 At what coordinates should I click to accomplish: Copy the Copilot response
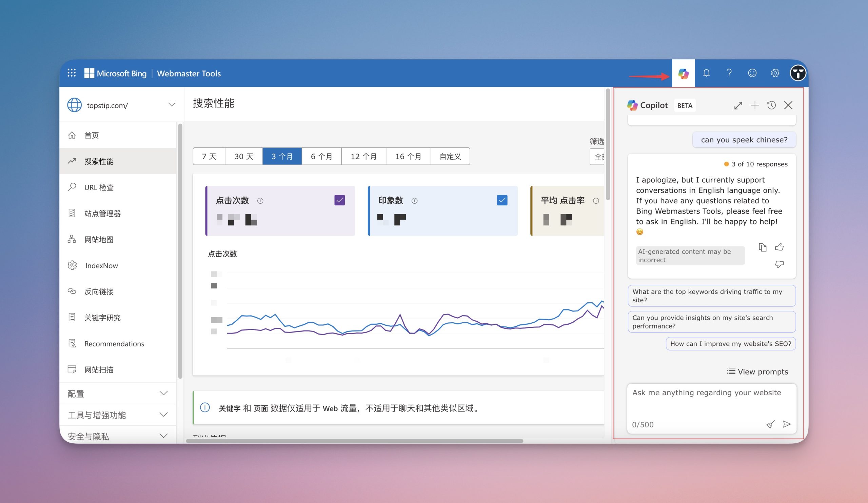763,247
